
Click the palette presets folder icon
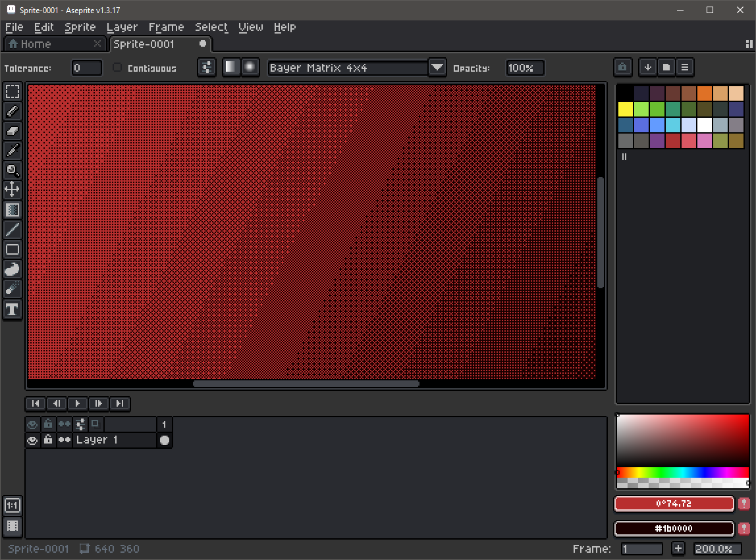666,68
